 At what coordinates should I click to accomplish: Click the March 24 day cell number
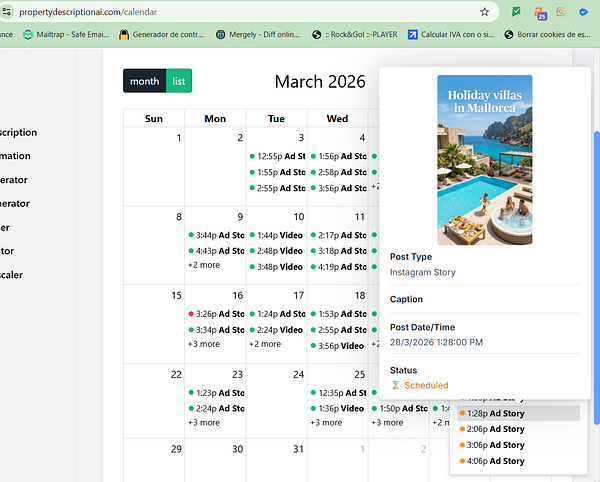pos(298,375)
